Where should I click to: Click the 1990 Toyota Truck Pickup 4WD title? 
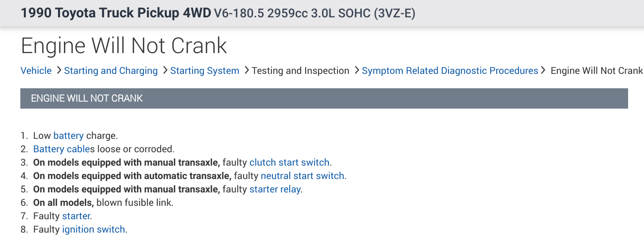[x=116, y=12]
